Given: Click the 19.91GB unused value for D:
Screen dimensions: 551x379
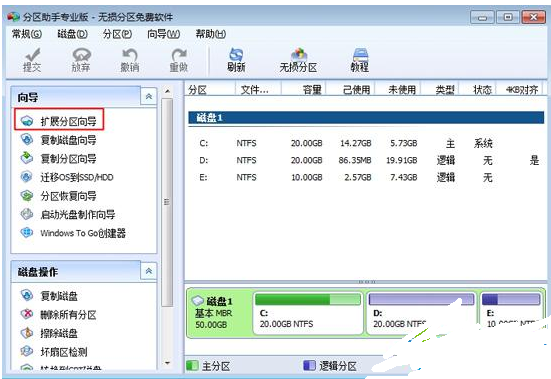Looking at the screenshot, I should point(402,161).
